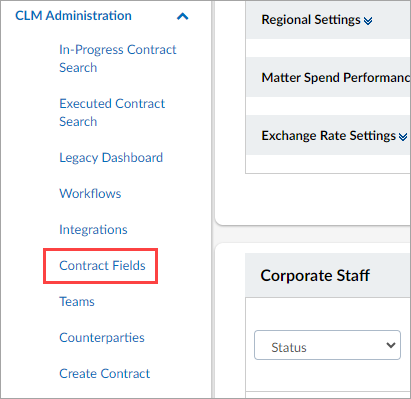Click the CLM Administration menu header
The height and width of the screenshot is (399, 411).
[73, 16]
